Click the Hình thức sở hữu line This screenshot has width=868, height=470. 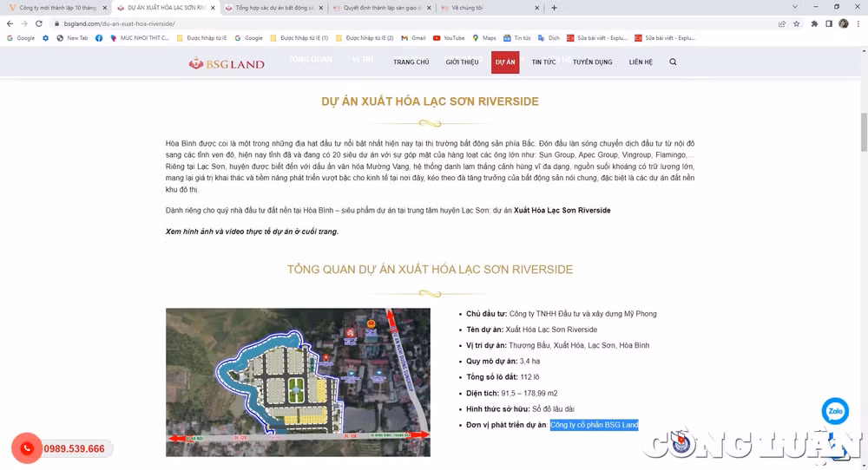520,409
